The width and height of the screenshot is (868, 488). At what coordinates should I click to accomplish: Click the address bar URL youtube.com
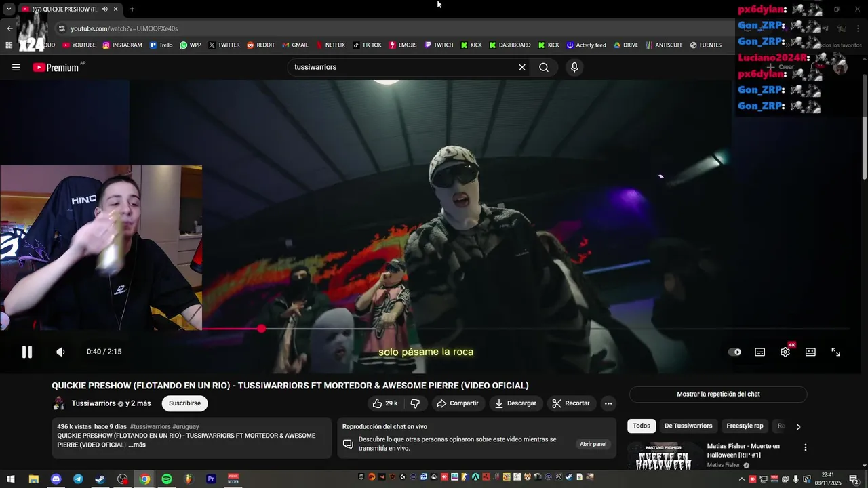point(124,28)
